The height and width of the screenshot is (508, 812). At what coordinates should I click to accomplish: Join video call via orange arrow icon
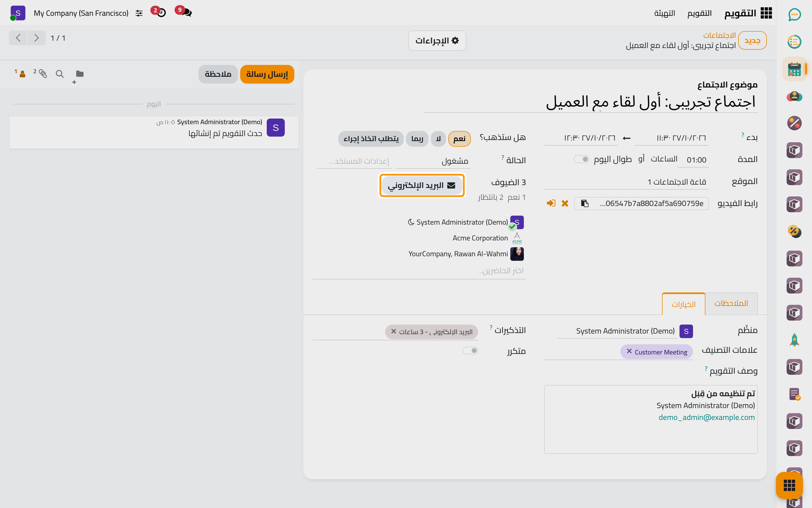pyautogui.click(x=551, y=204)
